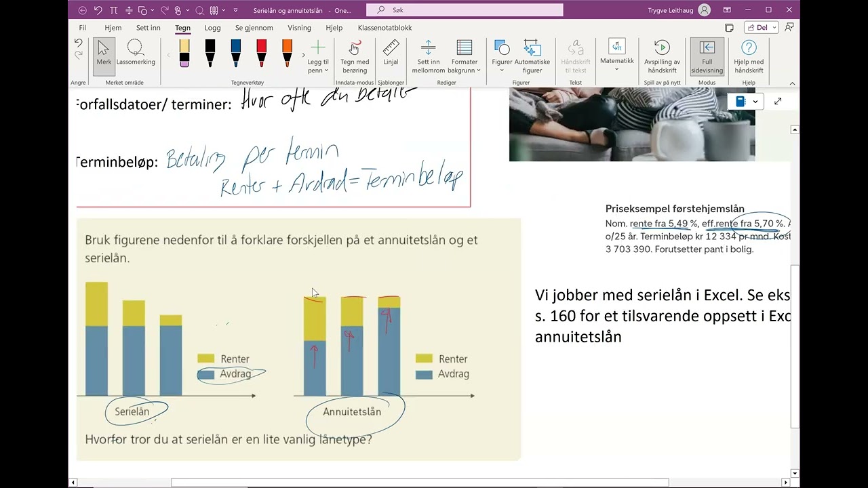Image resolution: width=868 pixels, height=488 pixels.
Task: Open the Fil menu
Action: (83, 28)
